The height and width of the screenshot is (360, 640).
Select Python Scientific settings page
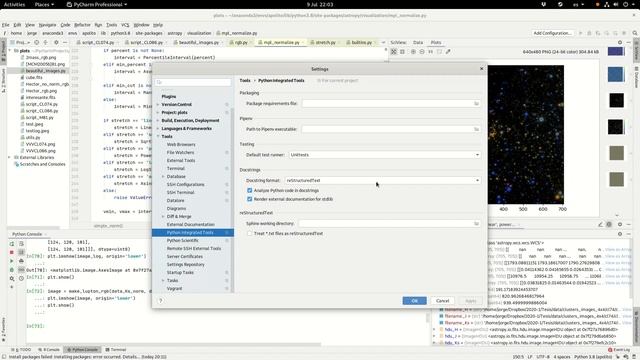pos(182,241)
